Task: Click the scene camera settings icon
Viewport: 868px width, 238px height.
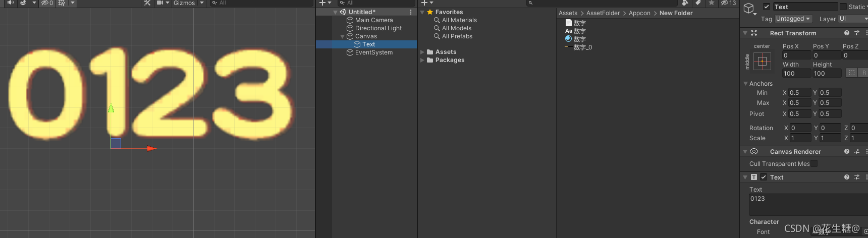Action: tap(160, 3)
